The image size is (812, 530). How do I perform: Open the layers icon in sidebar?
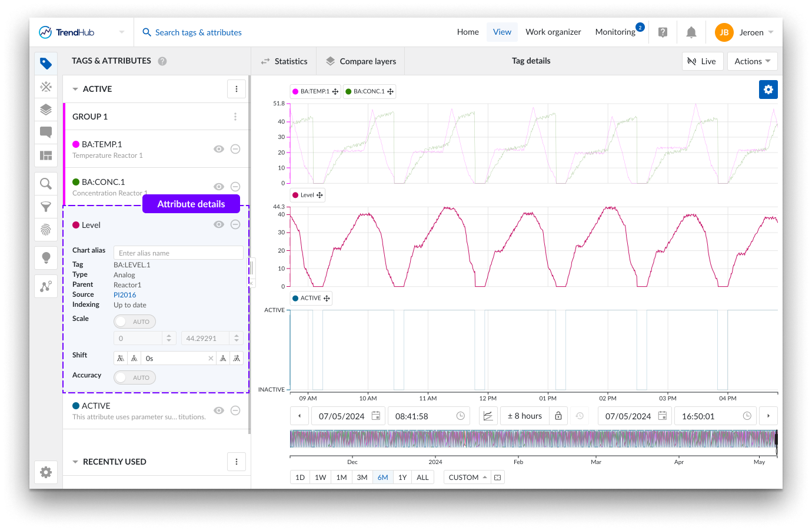click(46, 110)
